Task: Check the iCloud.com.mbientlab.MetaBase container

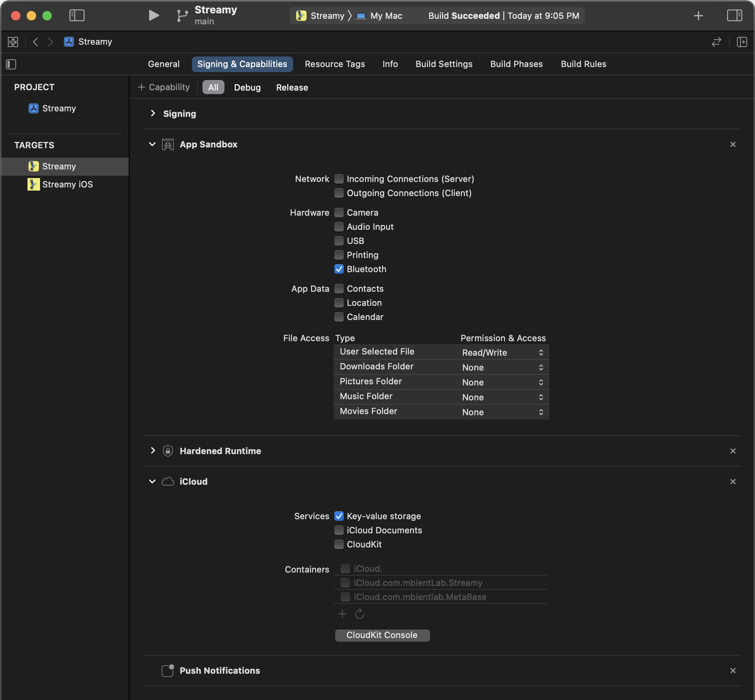Action: coord(345,597)
